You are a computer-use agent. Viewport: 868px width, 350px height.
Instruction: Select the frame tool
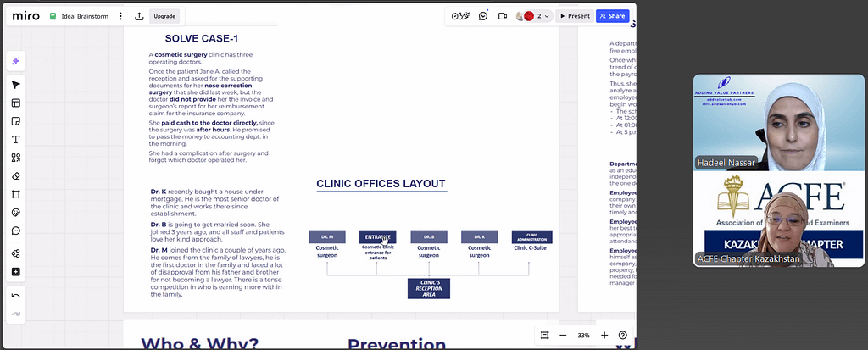16,194
